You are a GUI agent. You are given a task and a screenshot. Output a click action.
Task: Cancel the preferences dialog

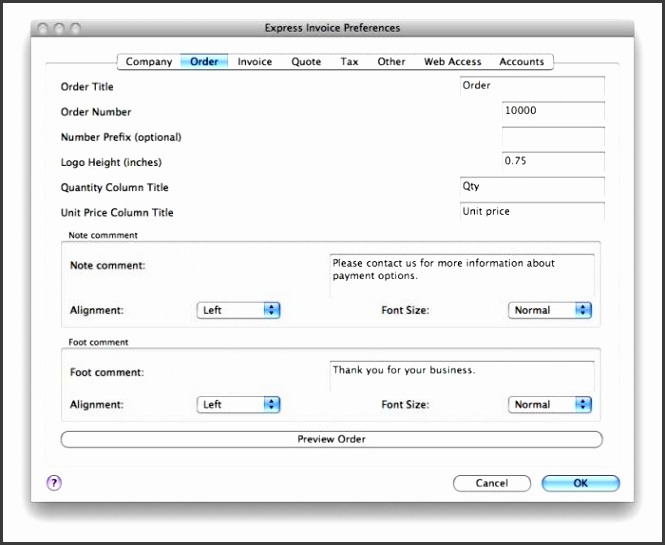click(492, 483)
